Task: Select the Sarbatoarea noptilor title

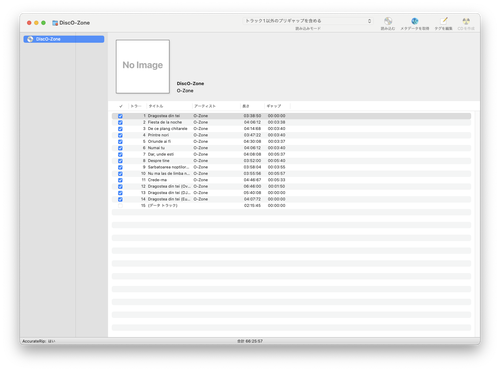Action: point(168,167)
